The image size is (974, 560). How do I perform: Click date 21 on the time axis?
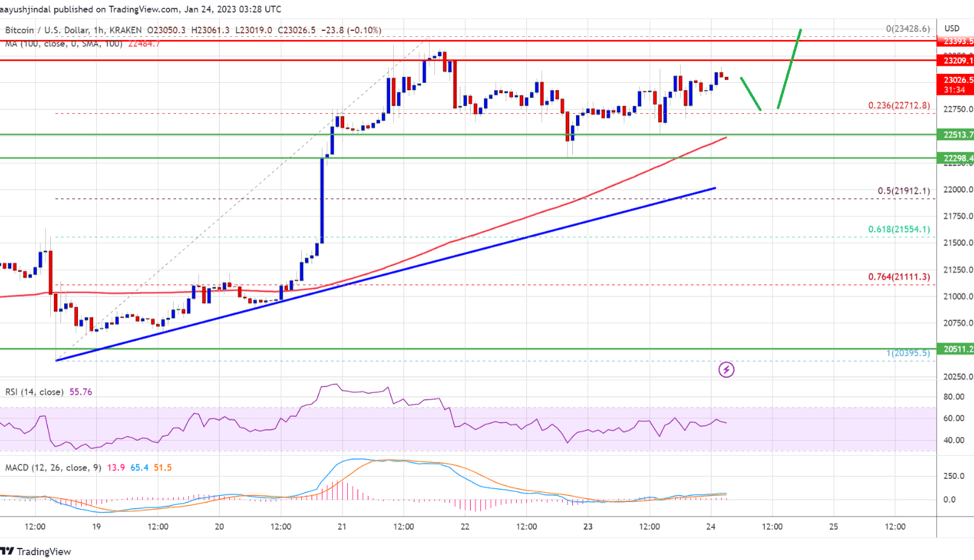point(342,527)
